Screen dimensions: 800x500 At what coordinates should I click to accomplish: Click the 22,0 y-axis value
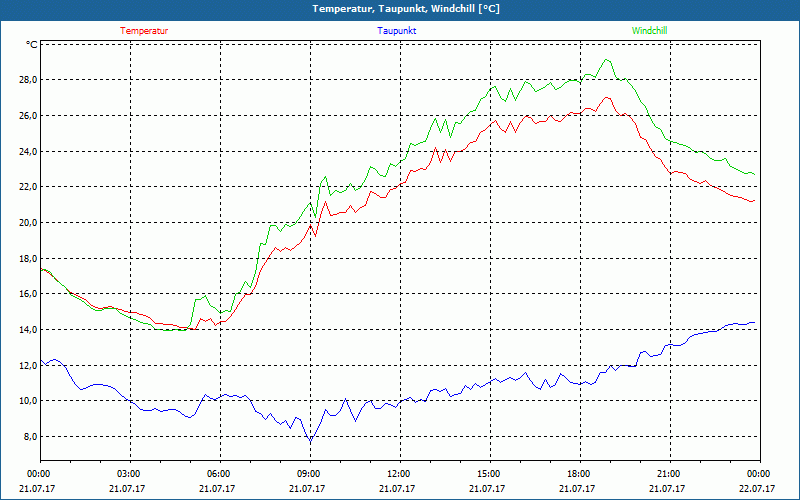pyautogui.click(x=29, y=187)
